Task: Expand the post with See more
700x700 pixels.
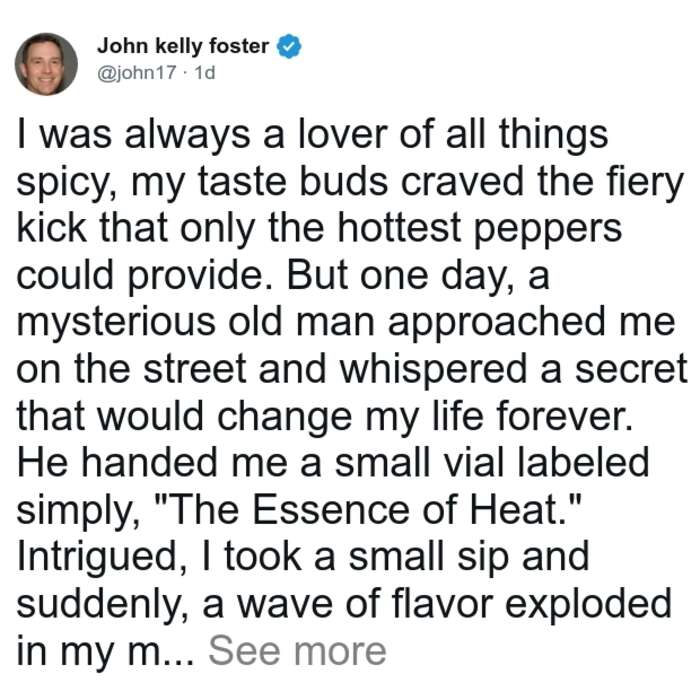Action: (x=297, y=651)
